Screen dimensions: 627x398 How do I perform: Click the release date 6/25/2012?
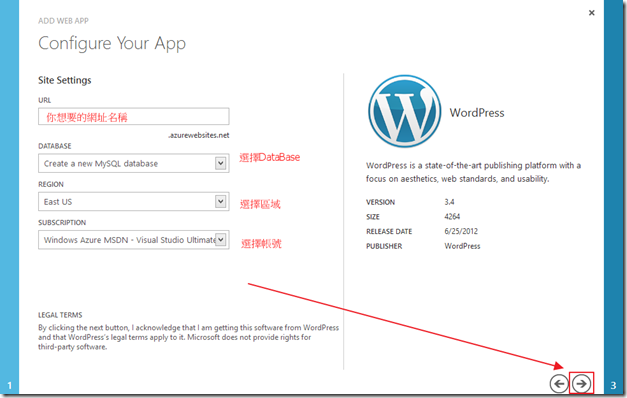461,231
